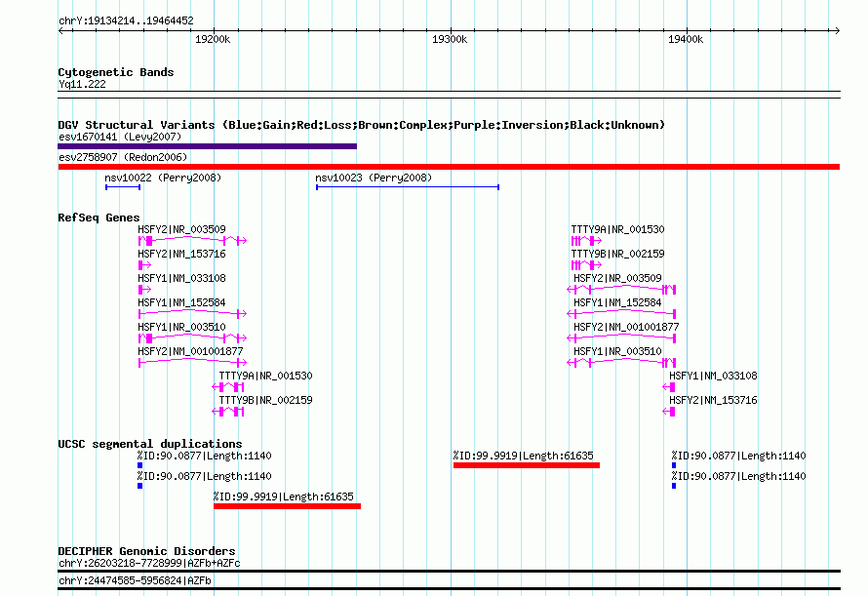The width and height of the screenshot is (868, 596).
Task: Open the DECIPHER Genomic Disorders track heading
Action: click(x=146, y=551)
